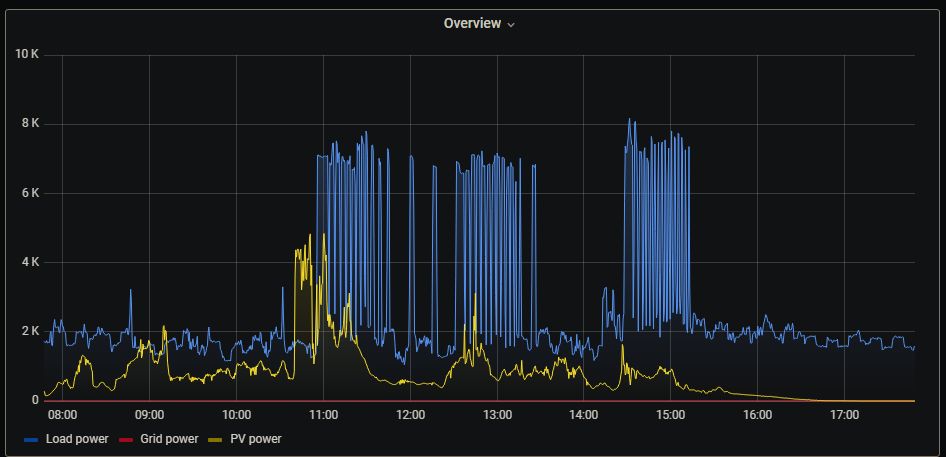The height and width of the screenshot is (457, 946).
Task: Click the blue Load power color swatch
Action: coord(31,439)
